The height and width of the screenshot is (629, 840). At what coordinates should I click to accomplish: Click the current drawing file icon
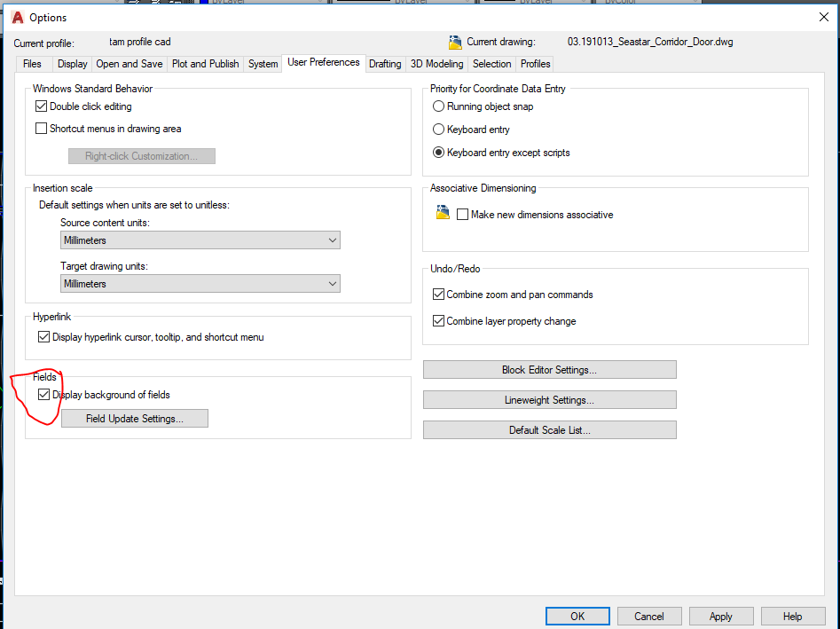coord(455,42)
